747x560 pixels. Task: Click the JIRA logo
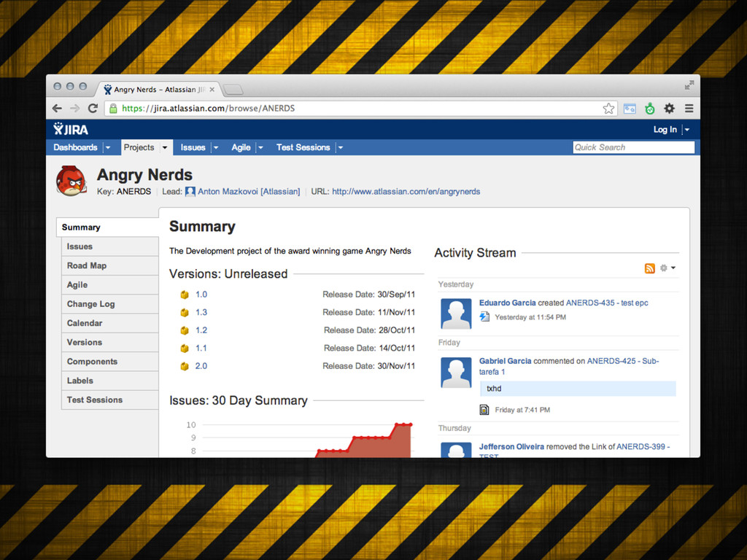click(x=71, y=129)
